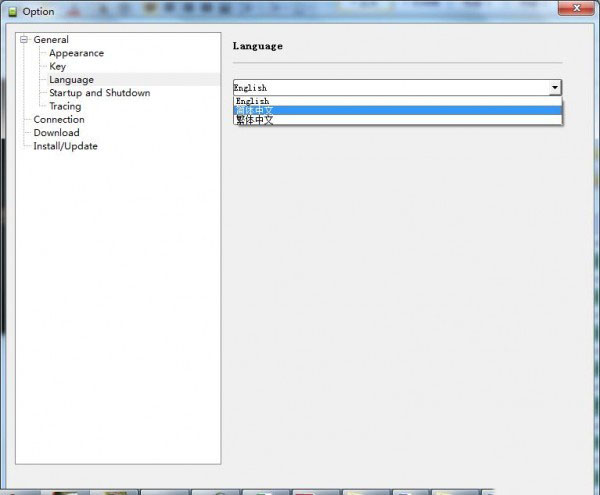Click the Option window title icon
Screen dimensions: 600x495
[x=13, y=11]
